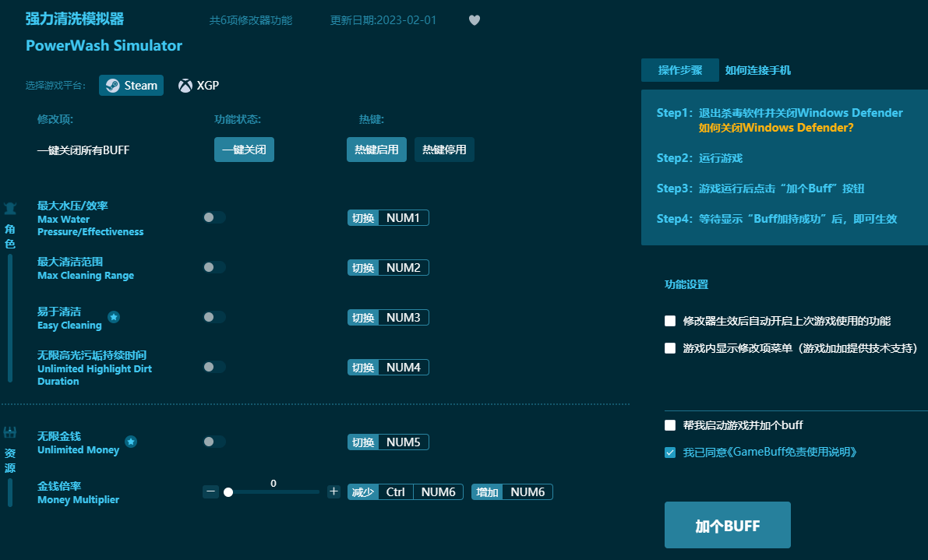
Task: Toggle Unlimited Highlight Dirt Duration switch
Action: (x=214, y=367)
